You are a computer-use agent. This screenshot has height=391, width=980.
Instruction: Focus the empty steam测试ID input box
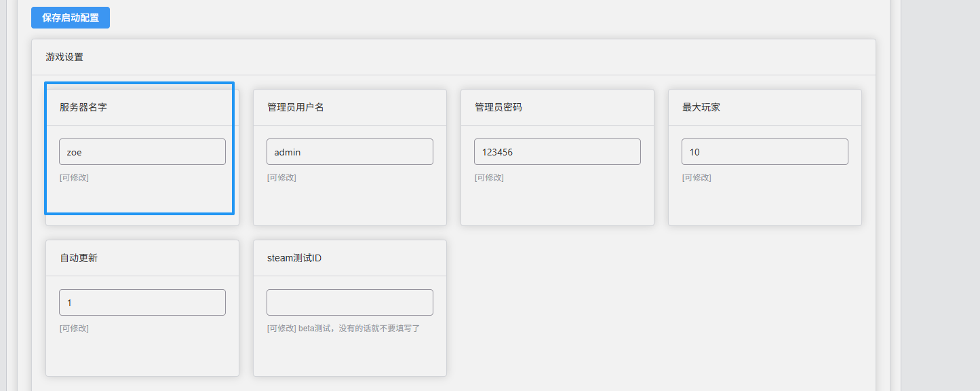tap(350, 303)
